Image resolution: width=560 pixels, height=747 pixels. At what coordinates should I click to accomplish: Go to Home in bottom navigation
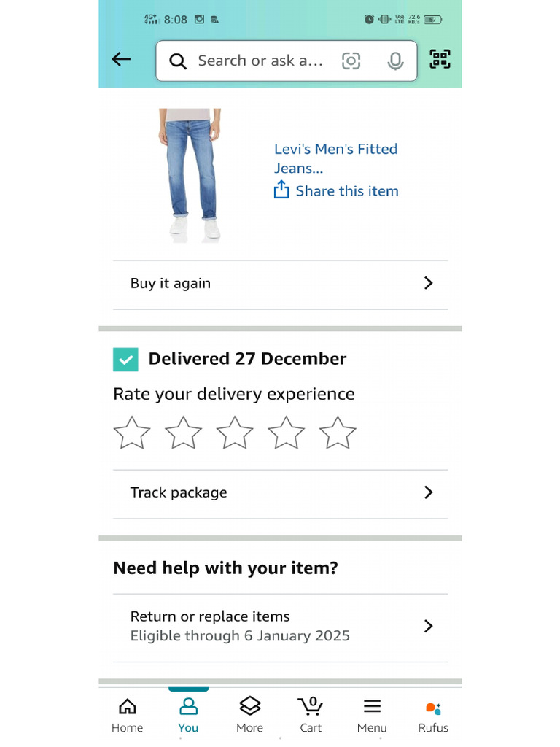pyautogui.click(x=127, y=713)
